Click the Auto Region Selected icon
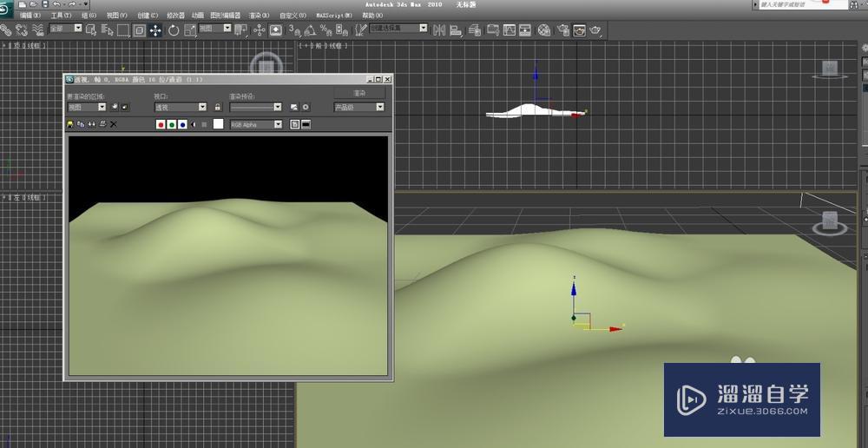868x448 pixels. click(x=125, y=107)
